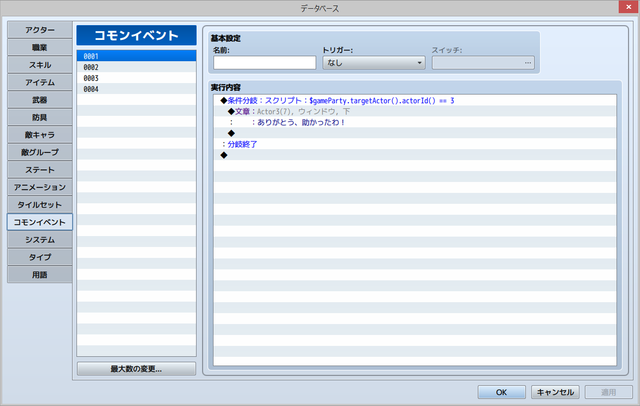Select the コモンイベント sidebar tab
The height and width of the screenshot is (406, 640).
pos(40,222)
